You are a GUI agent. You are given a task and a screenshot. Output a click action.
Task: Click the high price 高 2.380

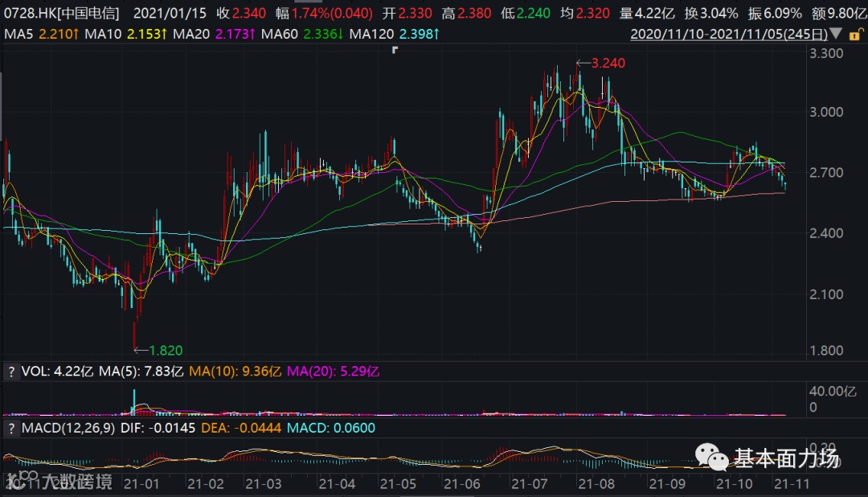tap(466, 13)
